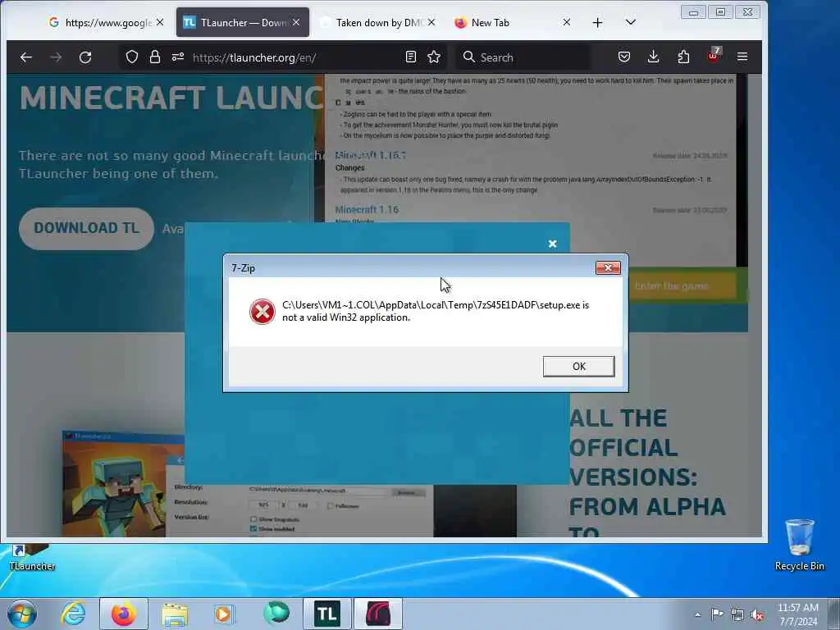The height and width of the screenshot is (630, 840).
Task: Go forward in Firefox
Action: [x=56, y=57]
